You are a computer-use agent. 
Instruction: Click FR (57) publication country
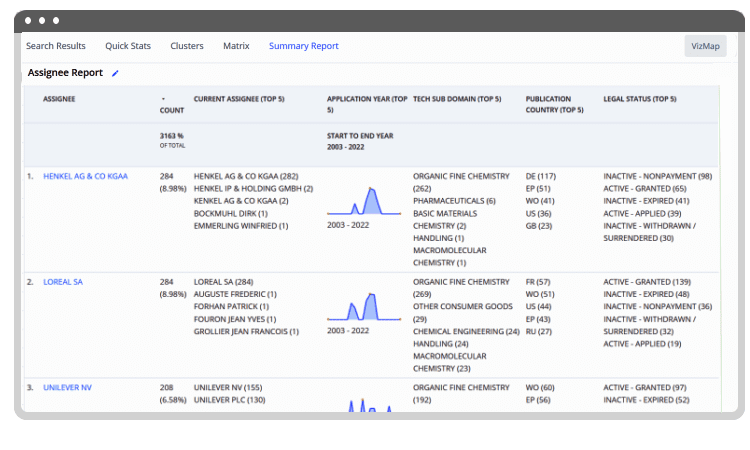(538, 282)
